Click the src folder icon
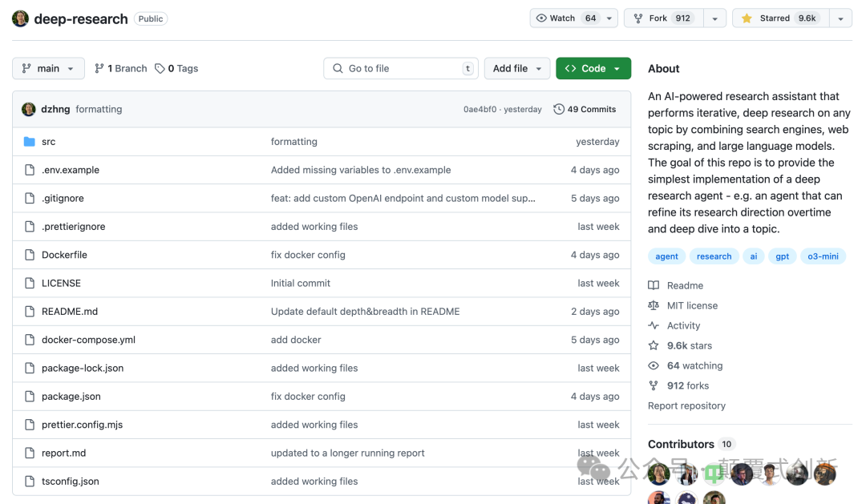The width and height of the screenshot is (866, 504). pos(30,142)
